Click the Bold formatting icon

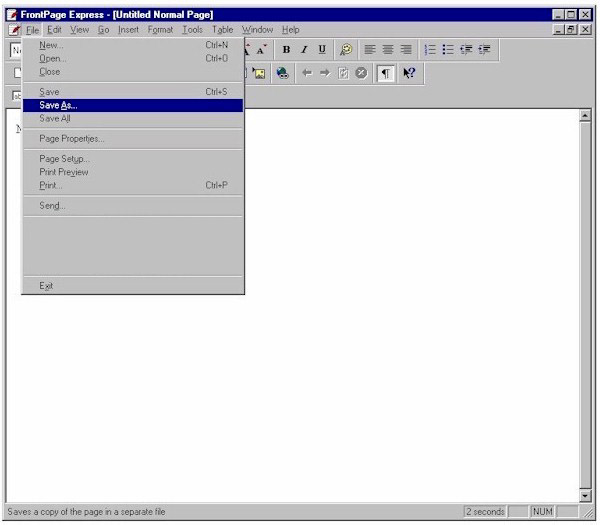point(286,50)
